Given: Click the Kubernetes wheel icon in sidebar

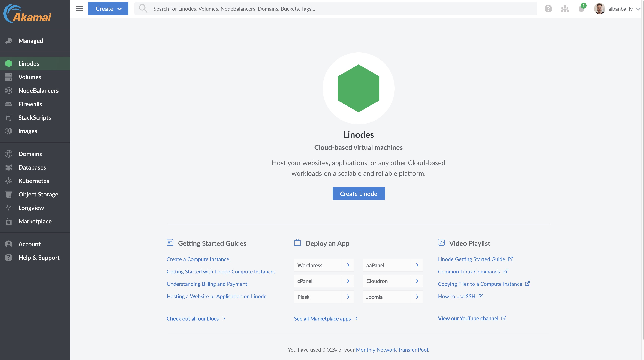Looking at the screenshot, I should click(x=8, y=181).
